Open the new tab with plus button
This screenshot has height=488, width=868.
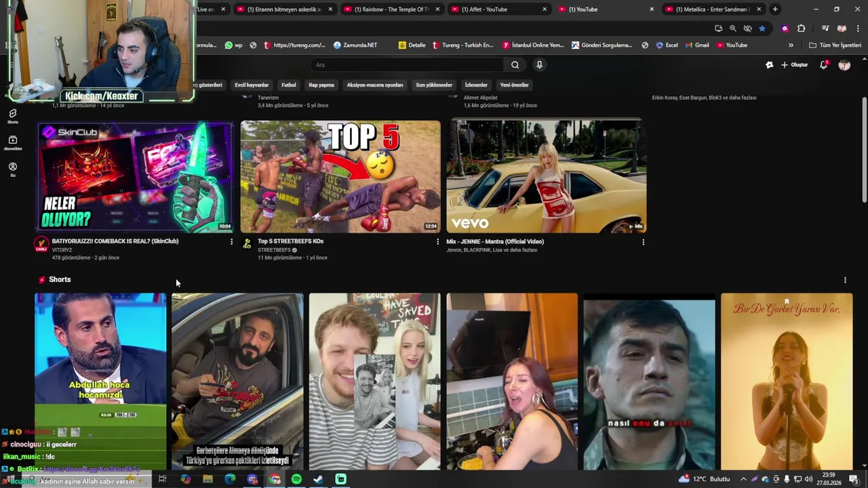tap(775, 9)
